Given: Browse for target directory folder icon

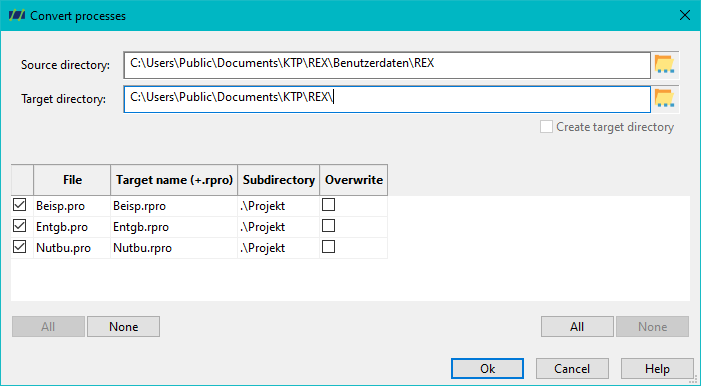Looking at the screenshot, I should coord(664,98).
